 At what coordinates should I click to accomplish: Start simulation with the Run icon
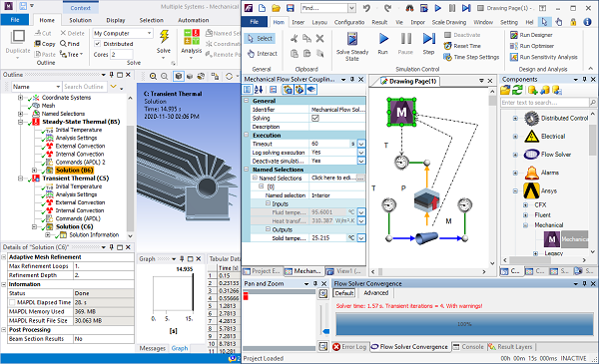[383, 39]
